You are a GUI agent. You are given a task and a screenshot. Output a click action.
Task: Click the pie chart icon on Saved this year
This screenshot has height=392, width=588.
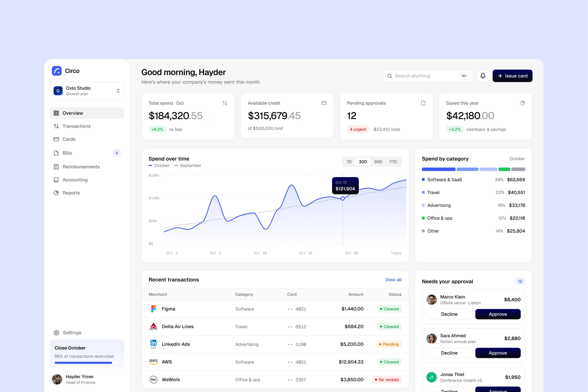point(522,103)
